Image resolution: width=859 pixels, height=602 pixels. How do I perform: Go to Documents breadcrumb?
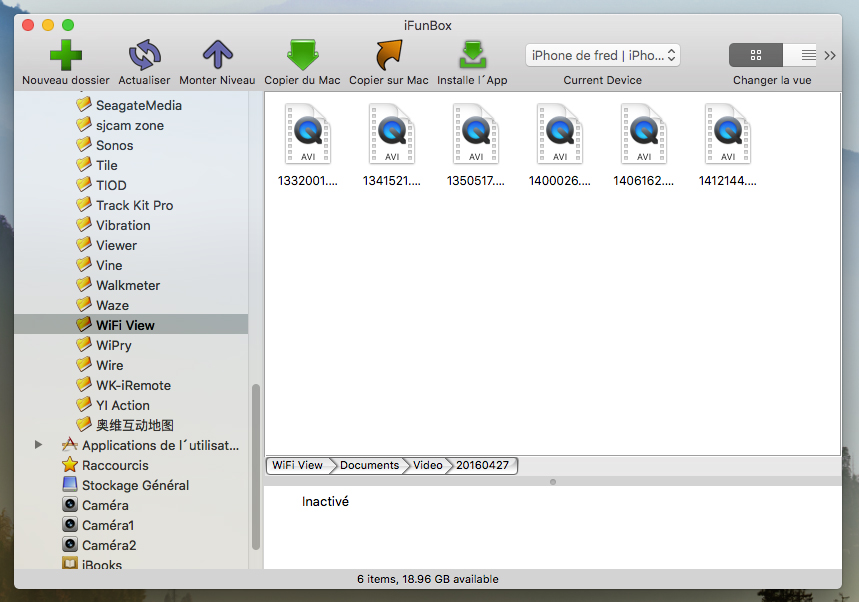pyautogui.click(x=370, y=465)
